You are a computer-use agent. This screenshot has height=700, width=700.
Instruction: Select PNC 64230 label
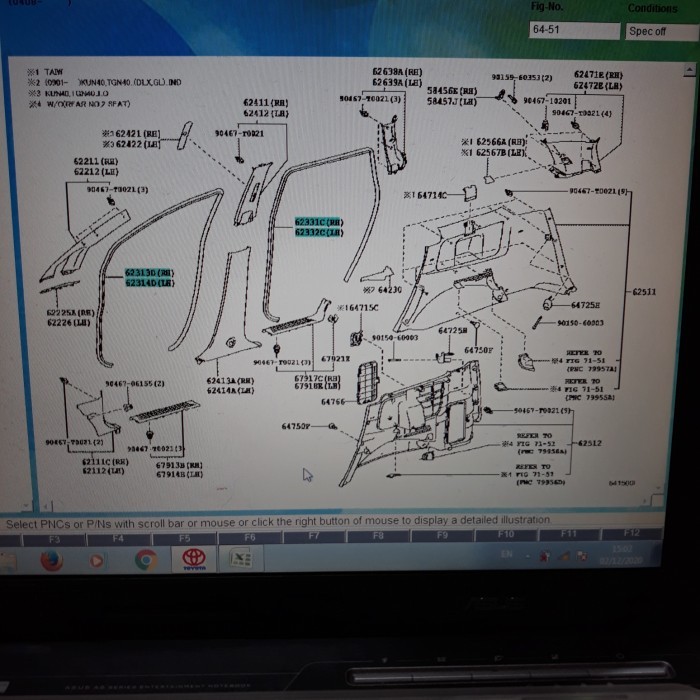(390, 290)
